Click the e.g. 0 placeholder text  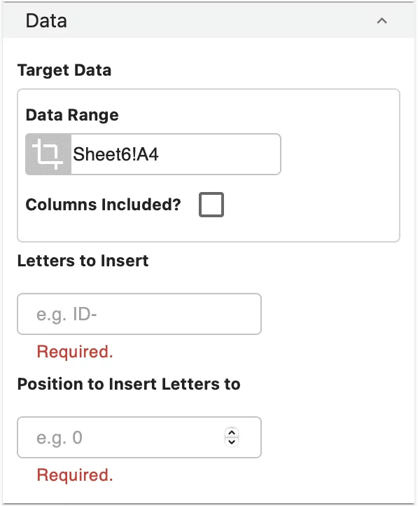coord(59,438)
